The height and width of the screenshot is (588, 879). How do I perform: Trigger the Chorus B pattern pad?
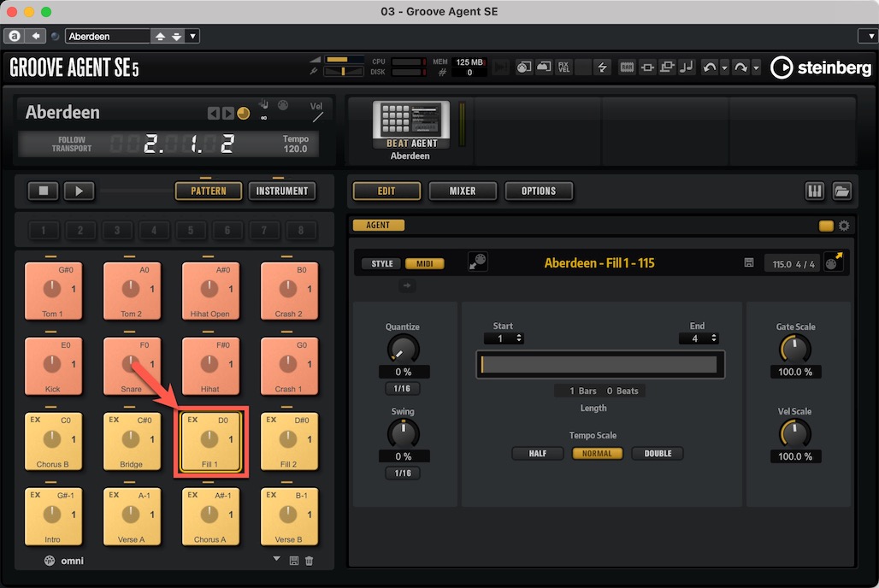(x=53, y=442)
